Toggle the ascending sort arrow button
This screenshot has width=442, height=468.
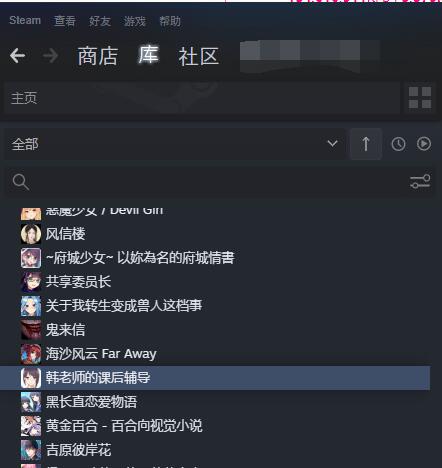pos(366,144)
